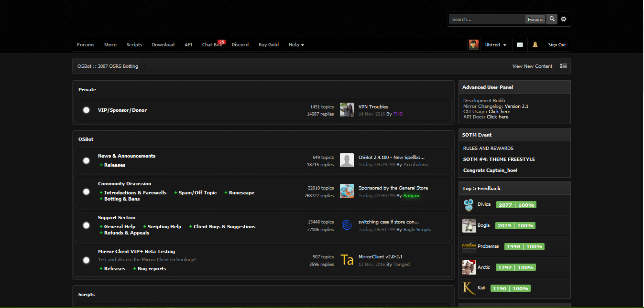Open Mirror Client VIP+ Beta Testing forum
The image size is (644, 308).
click(137, 252)
